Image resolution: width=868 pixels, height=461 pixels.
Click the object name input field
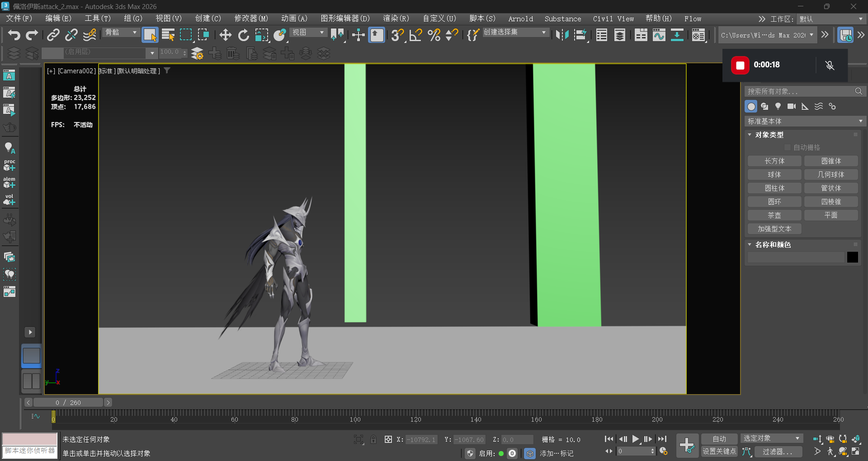click(796, 257)
